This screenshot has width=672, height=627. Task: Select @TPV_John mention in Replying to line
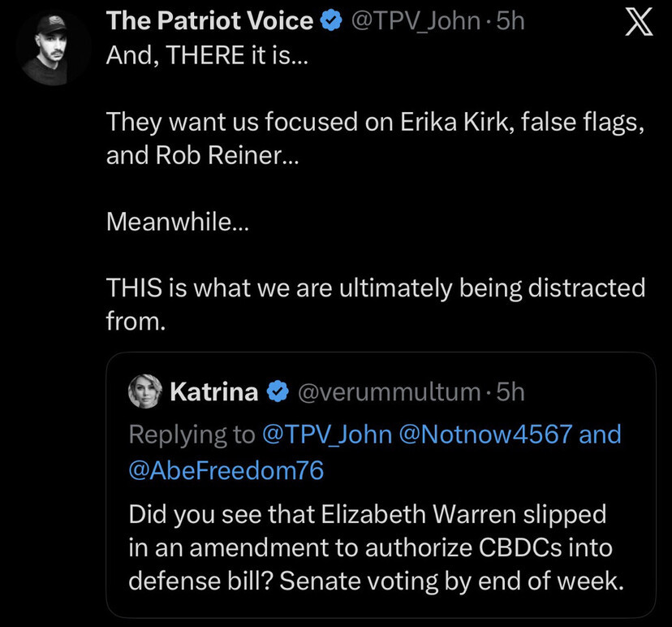click(326, 434)
